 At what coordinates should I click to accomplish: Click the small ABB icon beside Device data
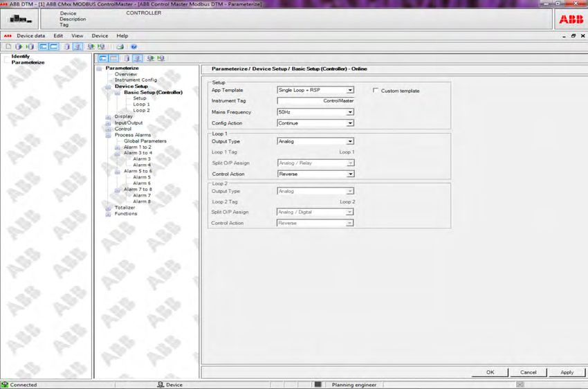pos(8,35)
